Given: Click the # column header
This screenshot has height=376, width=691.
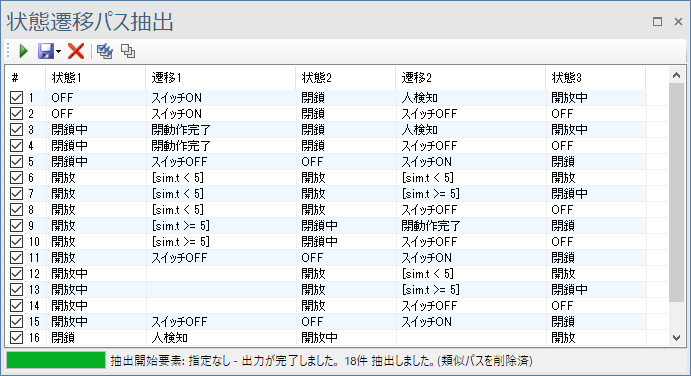Looking at the screenshot, I should point(25,78).
